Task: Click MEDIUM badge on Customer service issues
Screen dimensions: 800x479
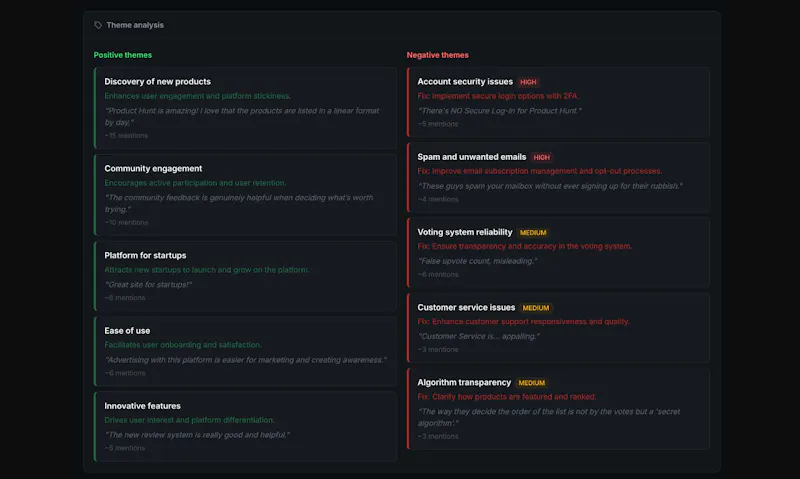Action: pyautogui.click(x=536, y=308)
